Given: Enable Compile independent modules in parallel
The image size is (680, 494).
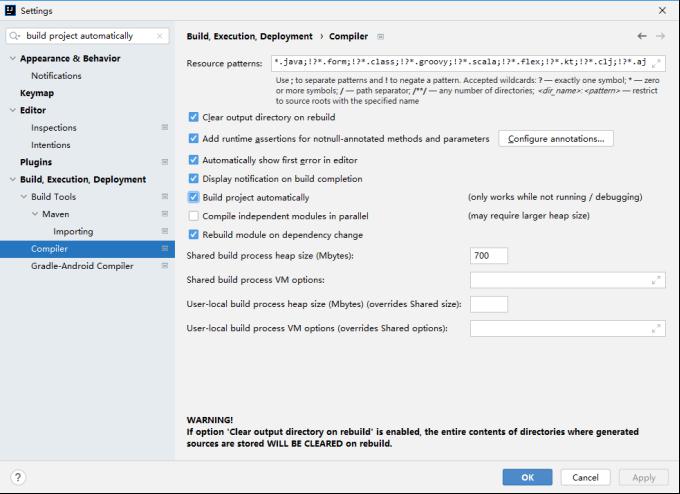Looking at the screenshot, I should tap(193, 216).
